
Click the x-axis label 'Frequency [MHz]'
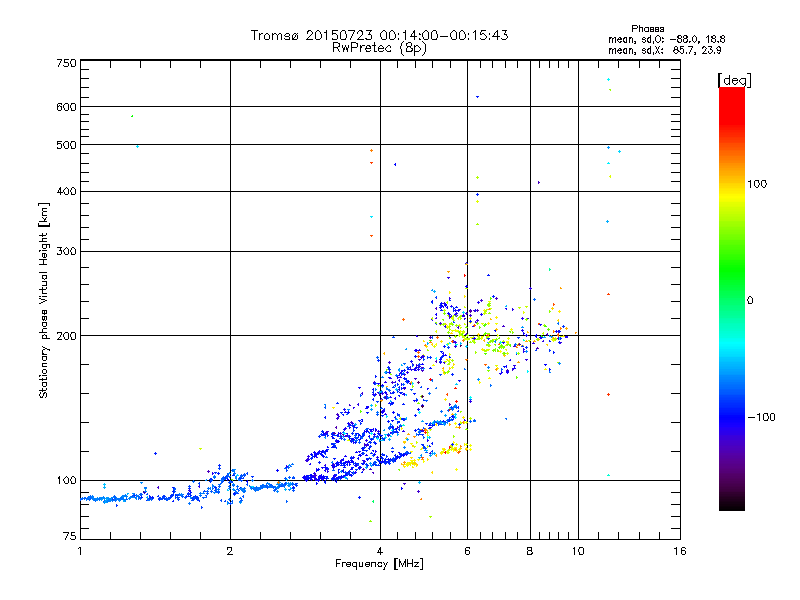379,564
